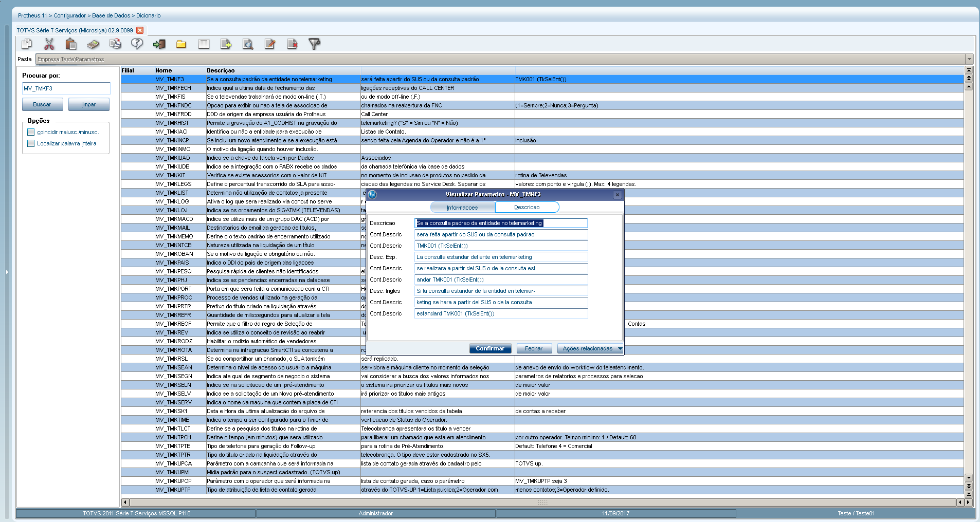980x522 pixels.
Task: Click the globe icon in dialog title bar
Action: point(372,195)
